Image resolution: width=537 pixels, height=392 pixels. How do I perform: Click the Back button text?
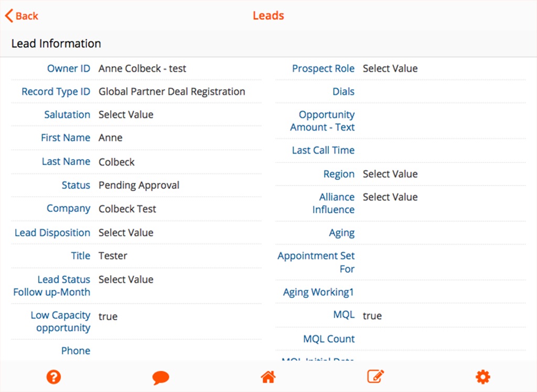pyautogui.click(x=27, y=16)
